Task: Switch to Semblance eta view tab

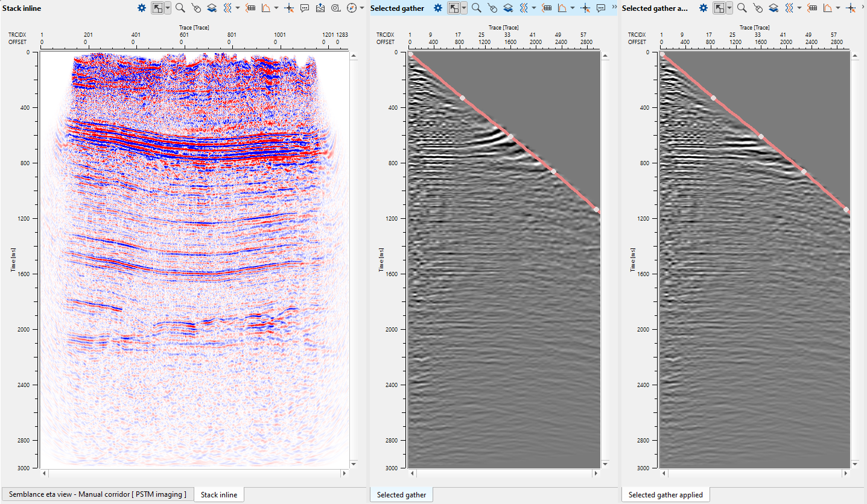Action: [98, 494]
